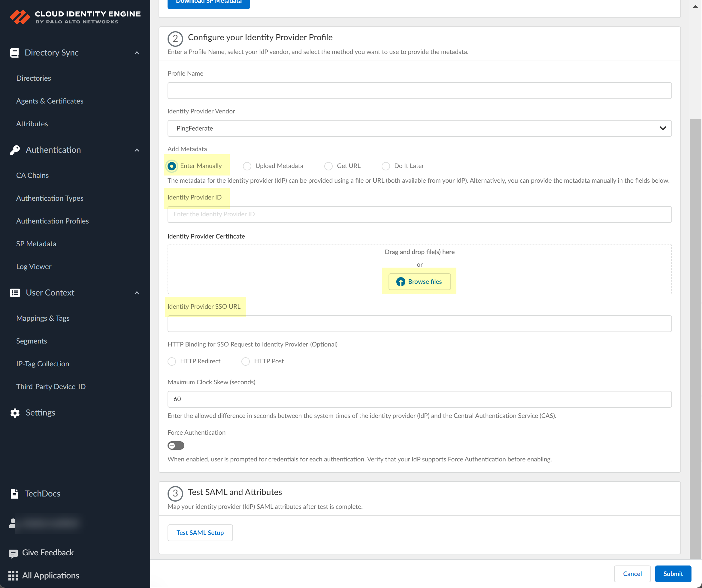Enable the Force Authentication toggle
Image resolution: width=702 pixels, height=588 pixels.
click(176, 446)
